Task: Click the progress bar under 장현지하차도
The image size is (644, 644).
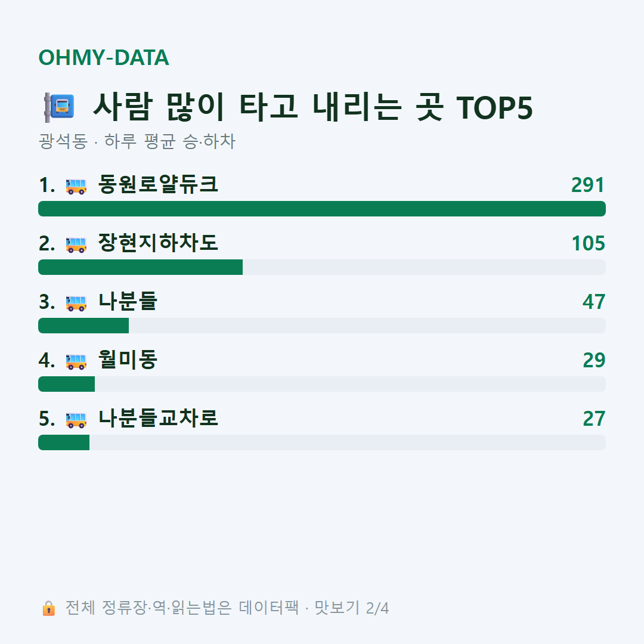Action: [x=322, y=267]
